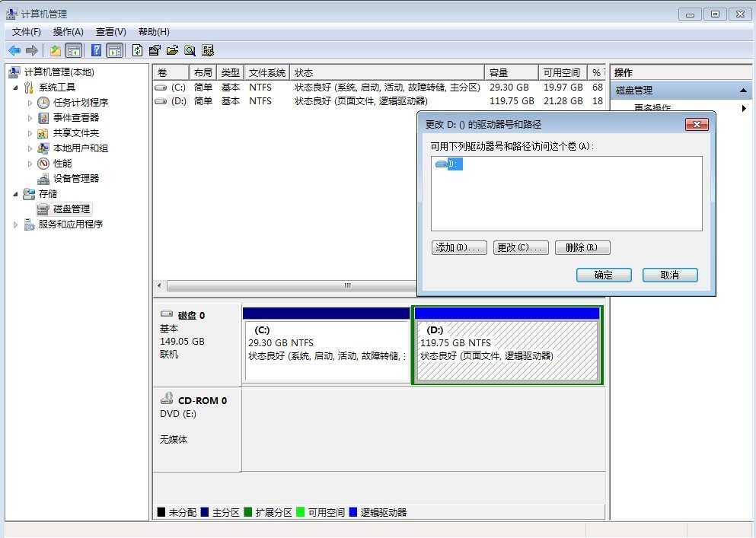Collapse the Disk Management actions section

[743, 90]
